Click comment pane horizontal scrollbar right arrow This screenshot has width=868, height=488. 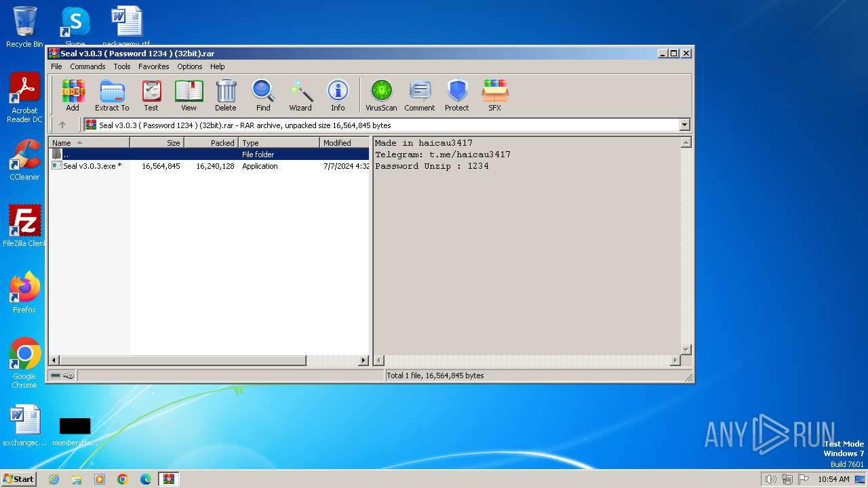[675, 361]
